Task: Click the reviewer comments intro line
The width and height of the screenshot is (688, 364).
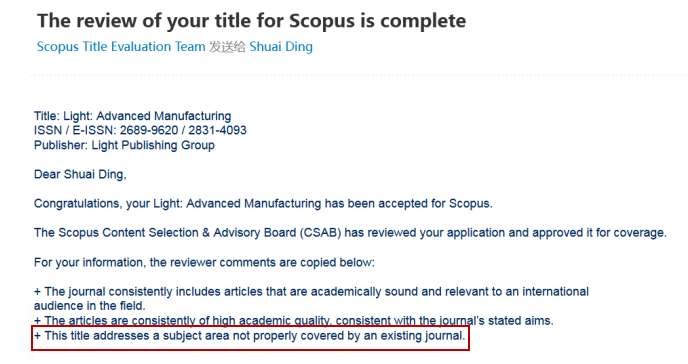Action: 204,262
